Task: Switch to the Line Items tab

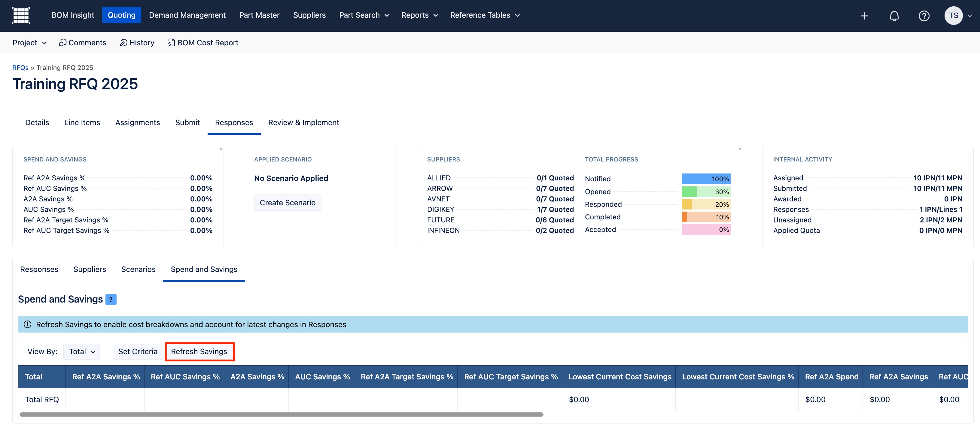Action: click(x=82, y=122)
